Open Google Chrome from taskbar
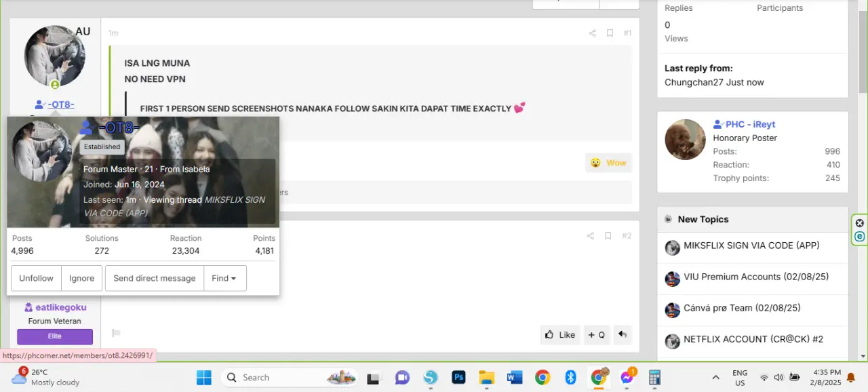This screenshot has width=868, height=392. point(542,377)
